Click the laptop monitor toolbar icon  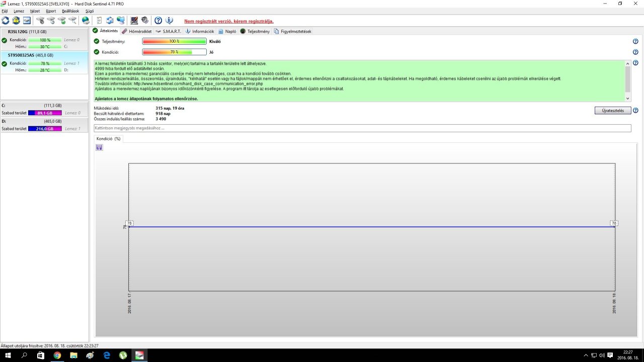coord(134,21)
